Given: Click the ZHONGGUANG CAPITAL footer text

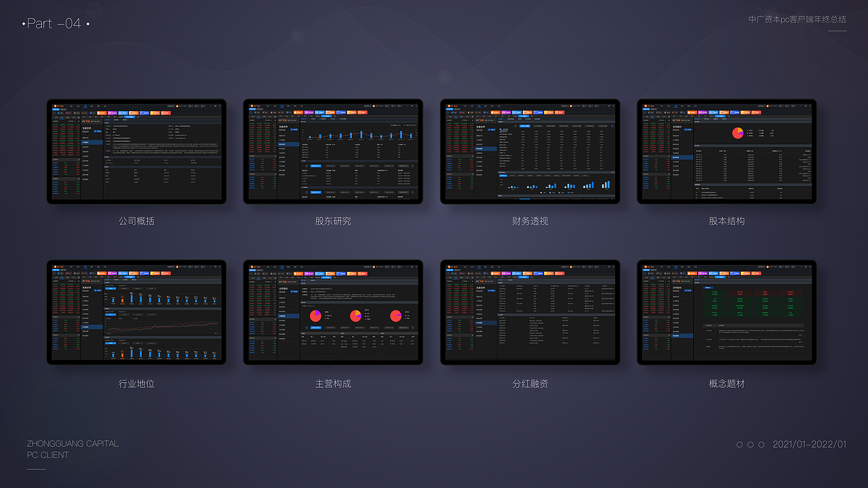Looking at the screenshot, I should 73,443.
